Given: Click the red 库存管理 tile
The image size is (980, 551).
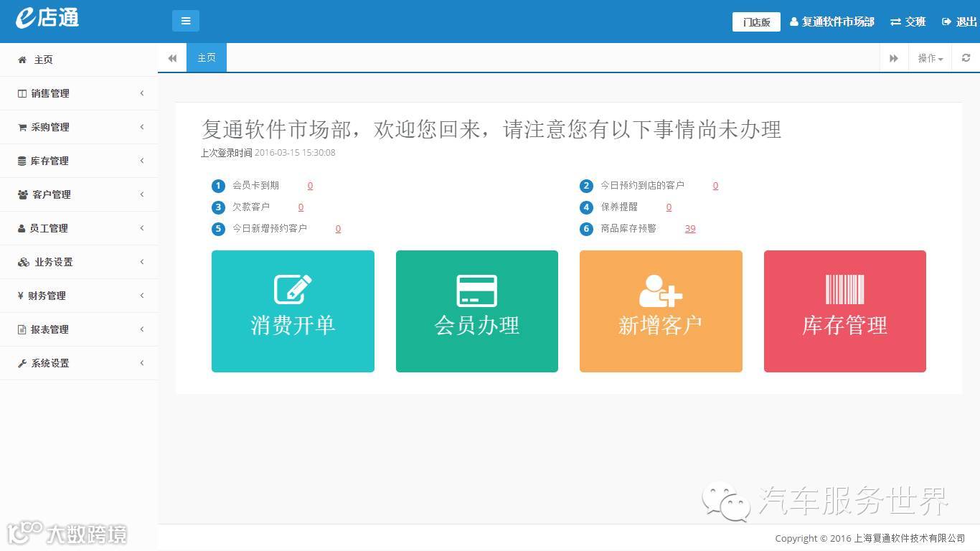Looking at the screenshot, I should click(x=845, y=311).
